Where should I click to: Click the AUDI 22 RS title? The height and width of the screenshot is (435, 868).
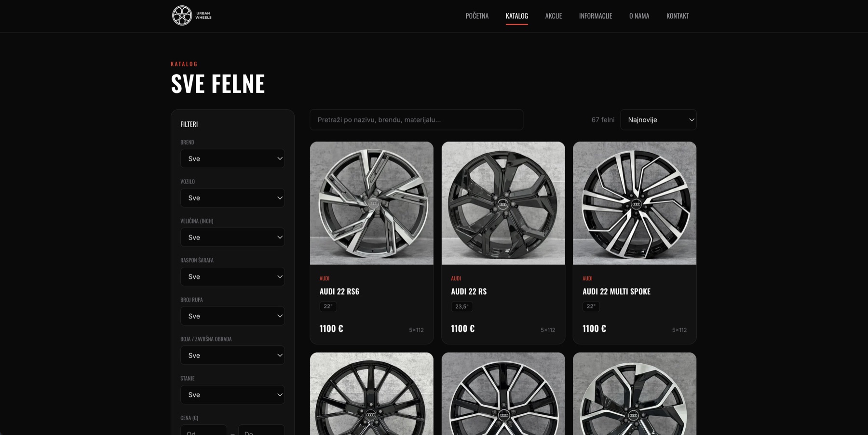coord(469,291)
